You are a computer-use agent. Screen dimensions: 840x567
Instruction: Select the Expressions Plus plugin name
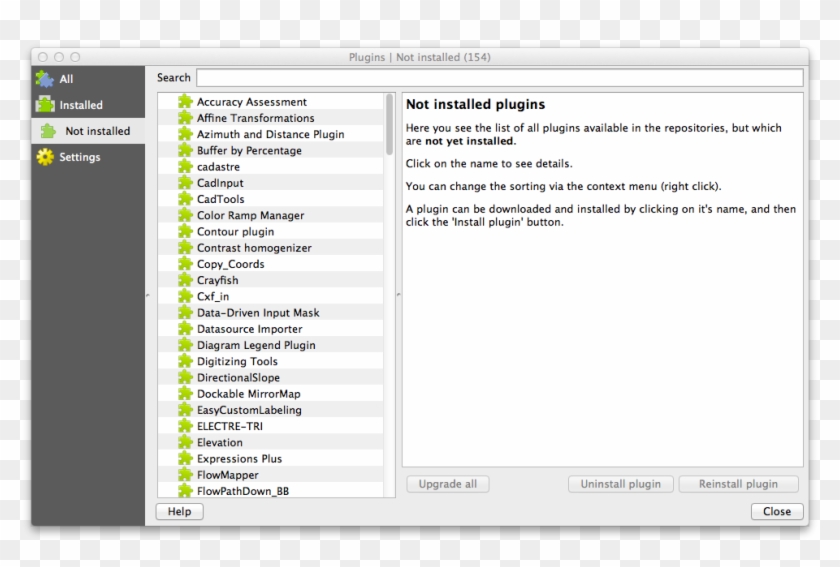click(x=239, y=458)
